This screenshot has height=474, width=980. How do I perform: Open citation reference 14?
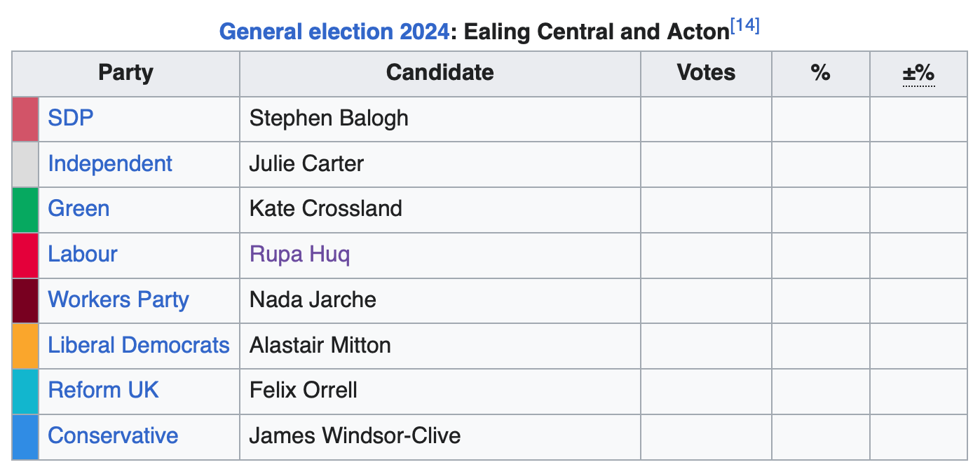tap(745, 27)
